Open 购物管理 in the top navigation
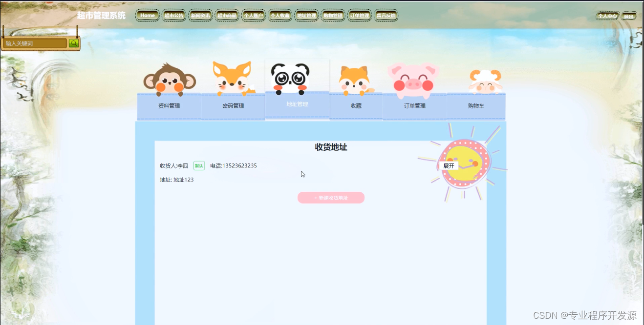 [x=333, y=16]
